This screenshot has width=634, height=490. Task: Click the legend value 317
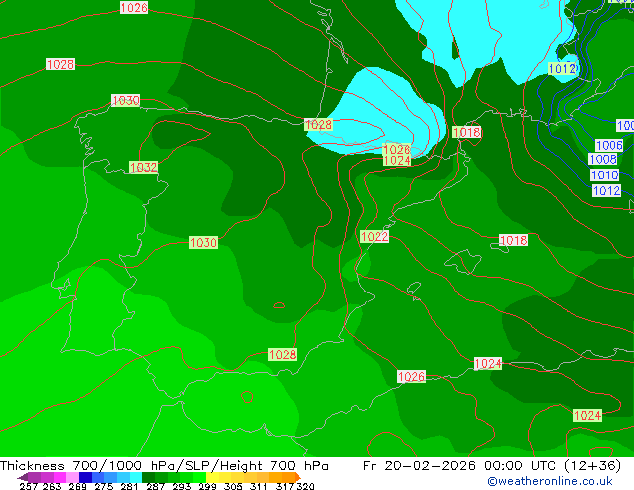(285, 486)
